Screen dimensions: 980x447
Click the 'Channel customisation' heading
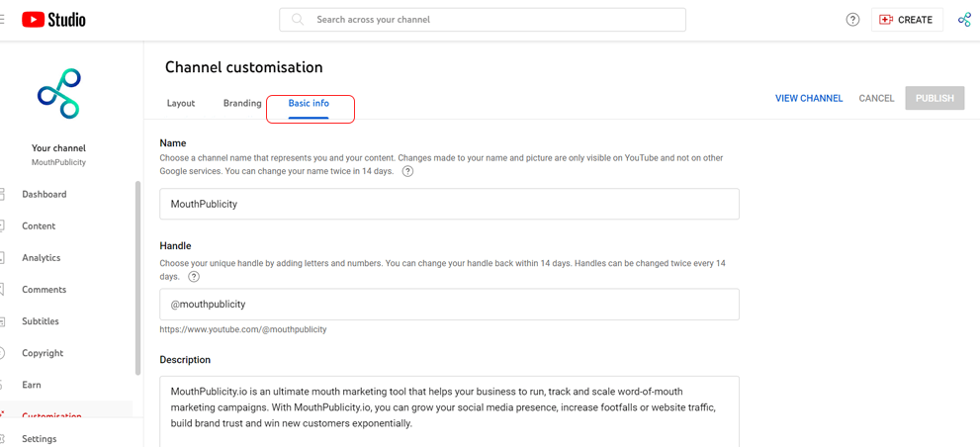coord(243,67)
